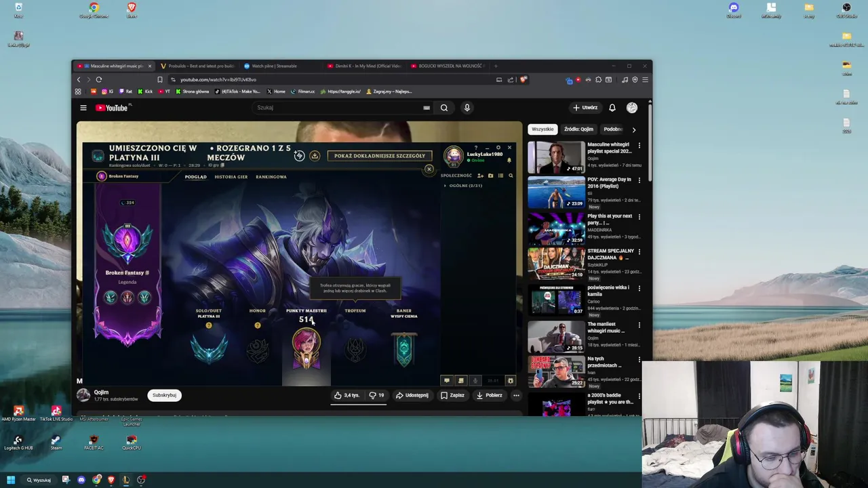
Task: Click the Platinum solo/duet rank emblem
Action: point(209,348)
